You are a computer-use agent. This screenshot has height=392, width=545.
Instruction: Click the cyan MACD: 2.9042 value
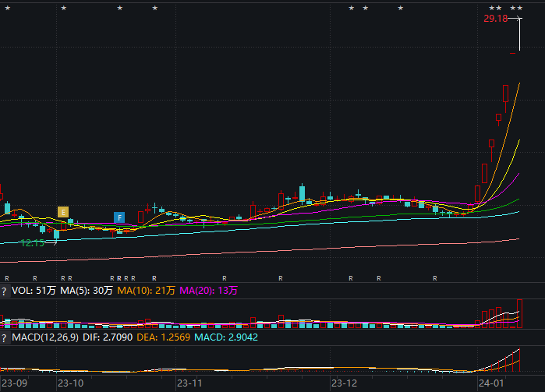[x=226, y=337]
